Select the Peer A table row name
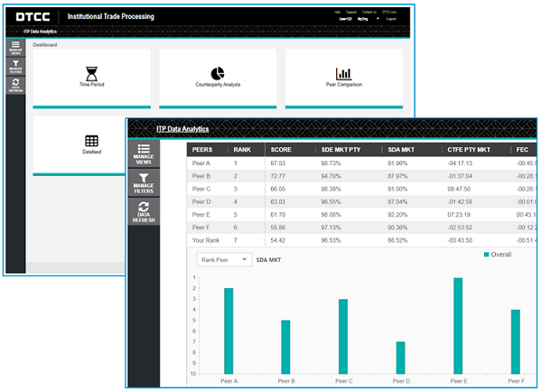Viewport: 542px width, 392px height. click(201, 163)
